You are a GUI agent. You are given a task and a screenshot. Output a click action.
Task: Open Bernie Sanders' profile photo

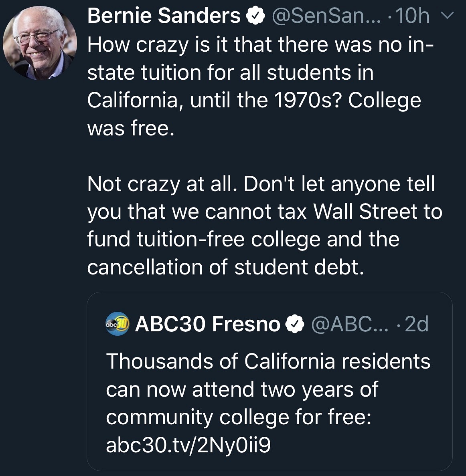(x=39, y=43)
